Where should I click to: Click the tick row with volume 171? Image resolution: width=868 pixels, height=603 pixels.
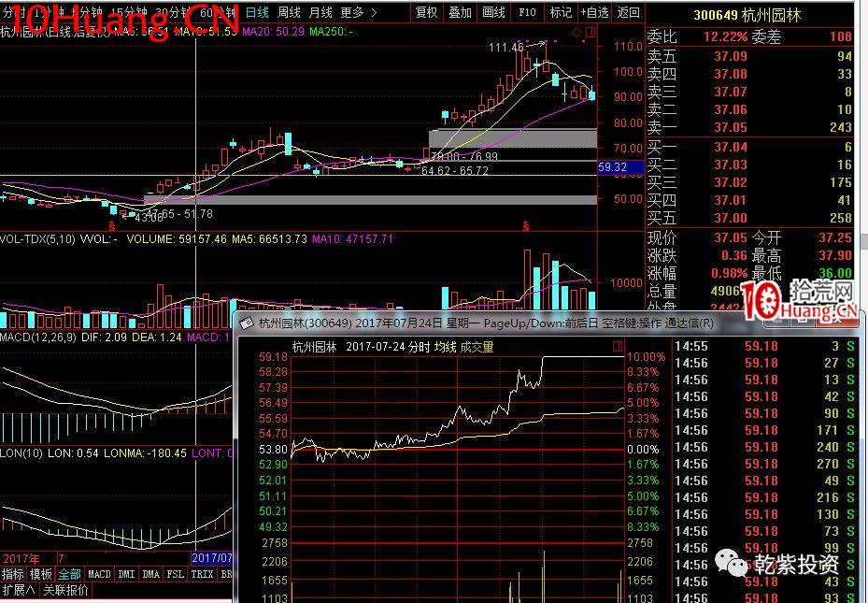764,430
